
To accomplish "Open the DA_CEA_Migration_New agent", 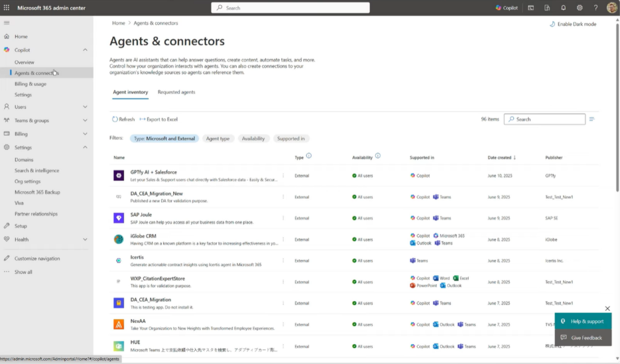I will coord(157,193).
